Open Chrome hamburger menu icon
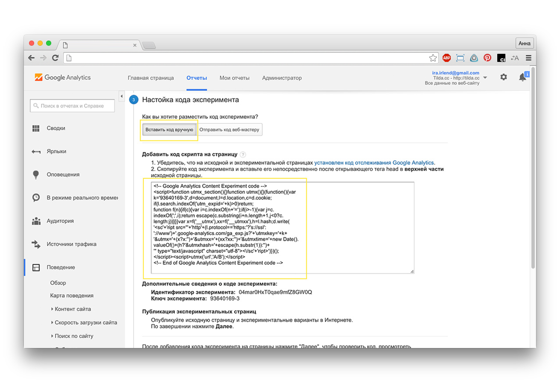The width and height of the screenshot is (560, 392). click(x=528, y=58)
